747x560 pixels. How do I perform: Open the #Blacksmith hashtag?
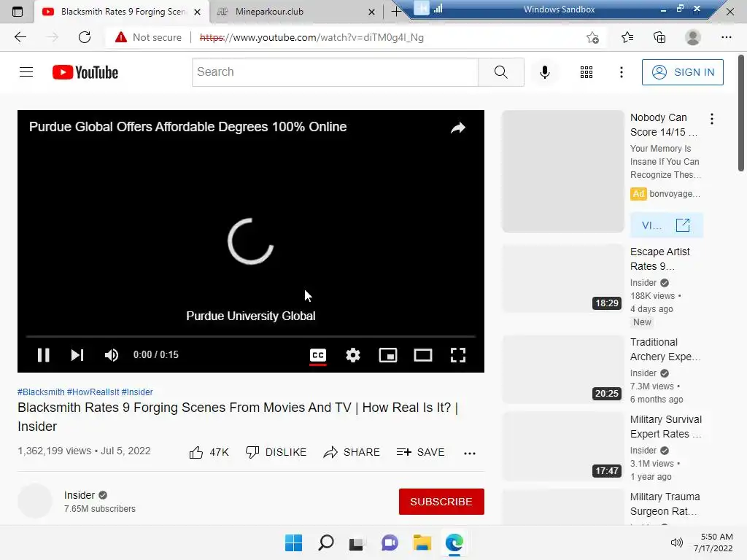41,392
